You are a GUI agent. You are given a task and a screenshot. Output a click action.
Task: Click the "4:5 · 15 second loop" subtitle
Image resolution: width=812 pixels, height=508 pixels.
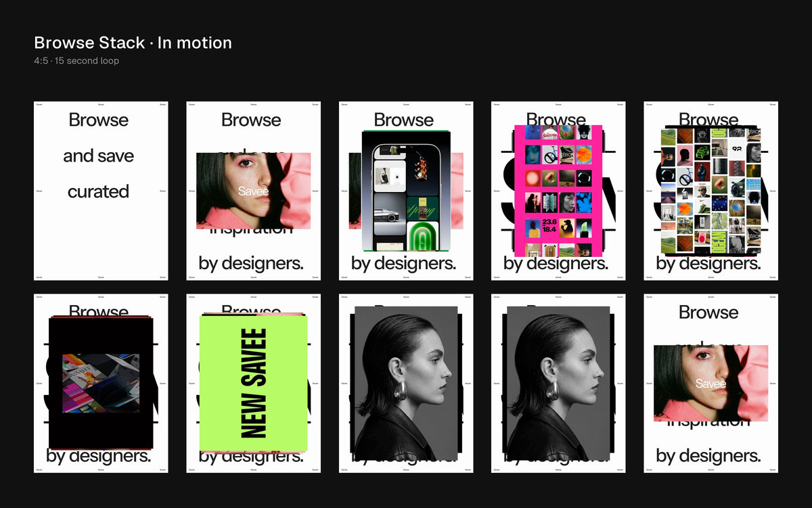(x=76, y=61)
